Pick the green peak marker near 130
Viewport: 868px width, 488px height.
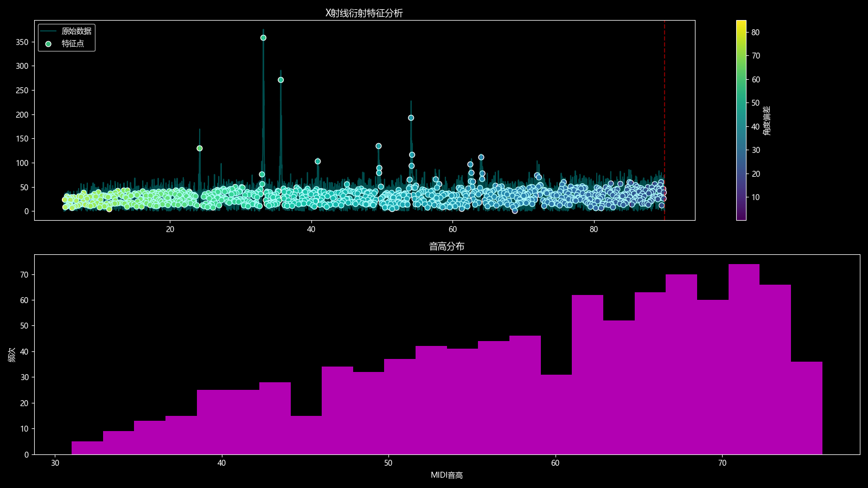coord(200,149)
